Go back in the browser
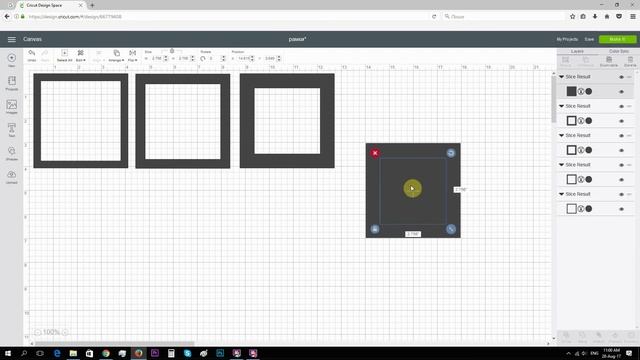Viewport: 640px width, 360px height. (x=7, y=17)
